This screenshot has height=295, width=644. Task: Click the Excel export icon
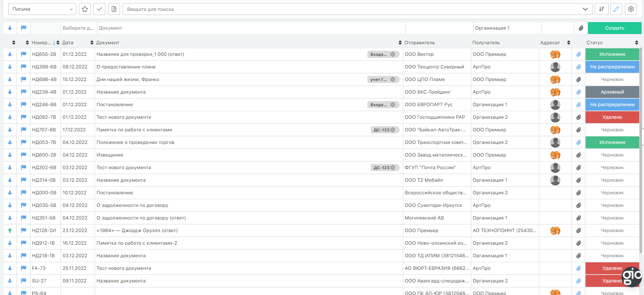pyautogui.click(x=114, y=9)
